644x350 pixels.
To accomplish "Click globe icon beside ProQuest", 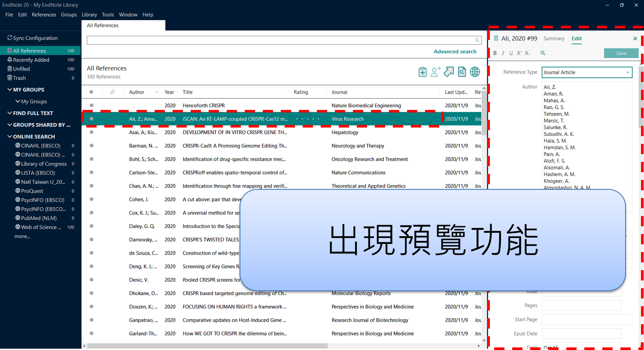I will (x=18, y=191).
